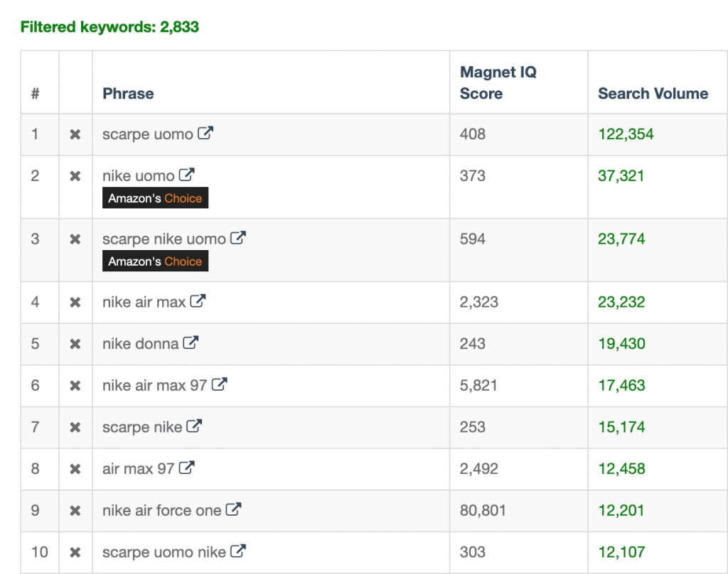The height and width of the screenshot is (574, 728).
Task: Open external link icon for 'air max 97'
Action: (187, 467)
